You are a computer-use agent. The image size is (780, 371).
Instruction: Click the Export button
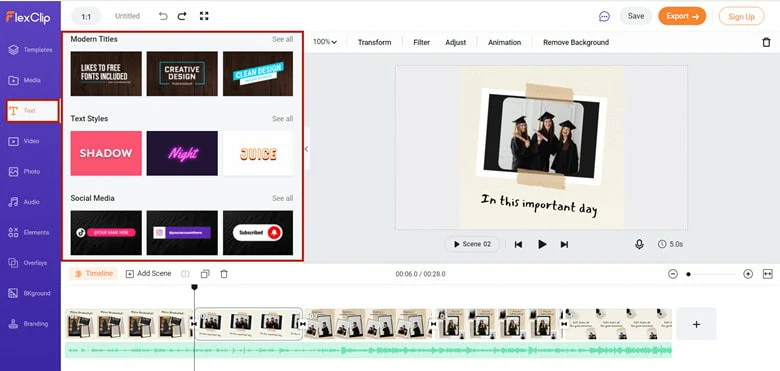tap(682, 16)
